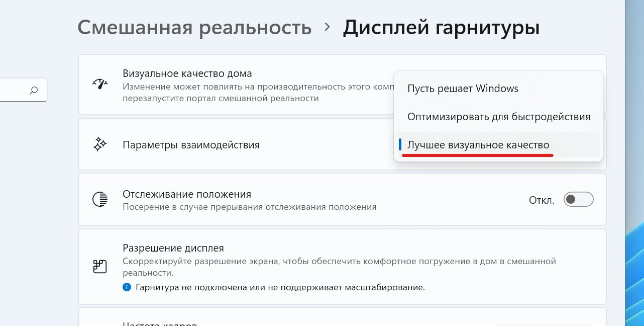The width and height of the screenshot is (644, 326).
Task: Click the Разрешение дисплея heading
Action: click(x=173, y=248)
